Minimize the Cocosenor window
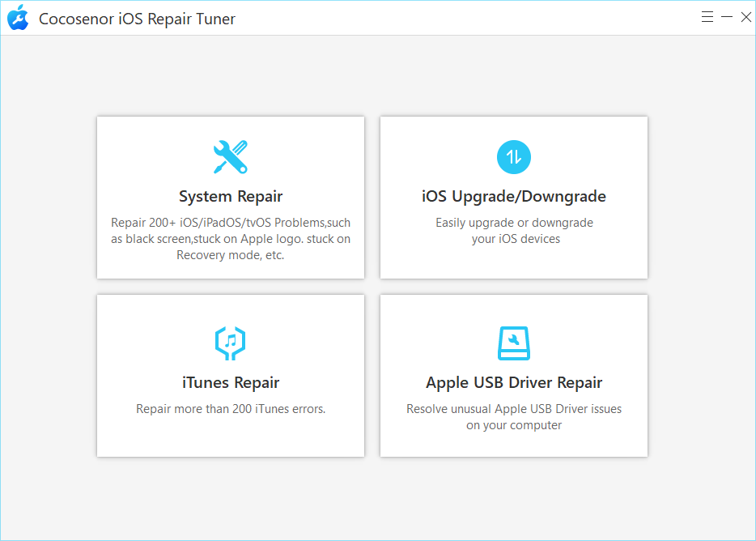Screen dimensions: 756x541 pos(727,17)
